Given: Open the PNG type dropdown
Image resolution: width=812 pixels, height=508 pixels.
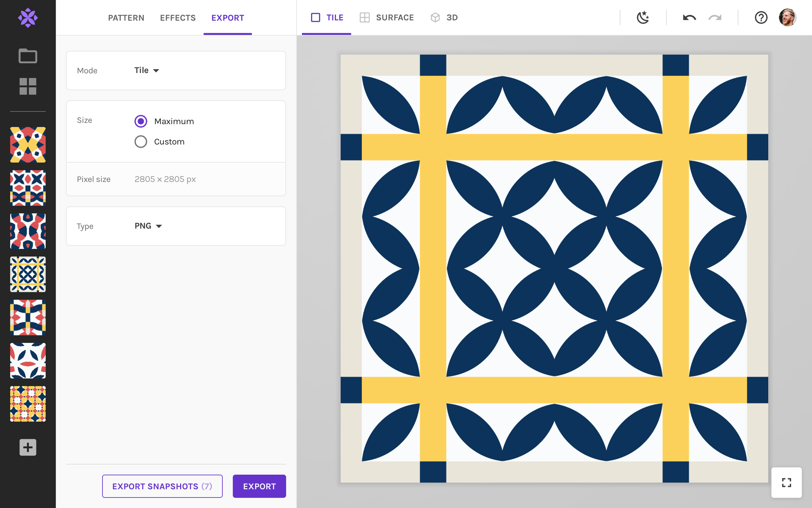Looking at the screenshot, I should pyautogui.click(x=148, y=226).
